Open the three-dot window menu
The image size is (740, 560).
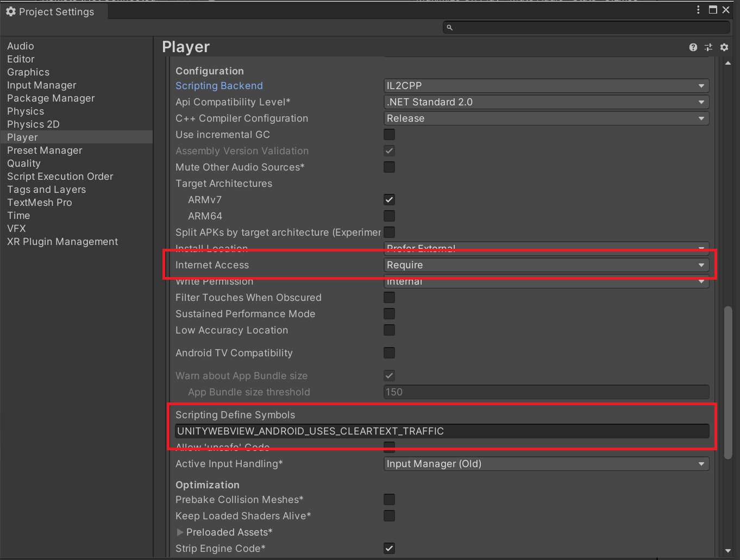coord(698,9)
